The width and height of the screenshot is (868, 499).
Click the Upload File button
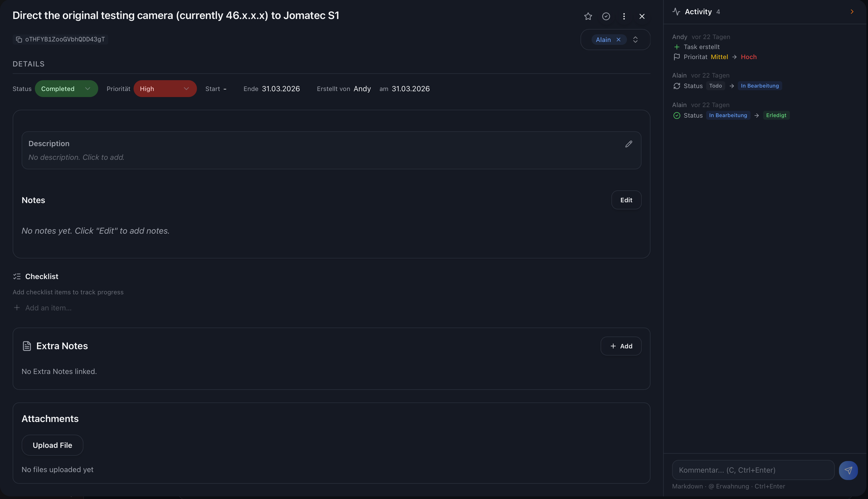click(52, 445)
